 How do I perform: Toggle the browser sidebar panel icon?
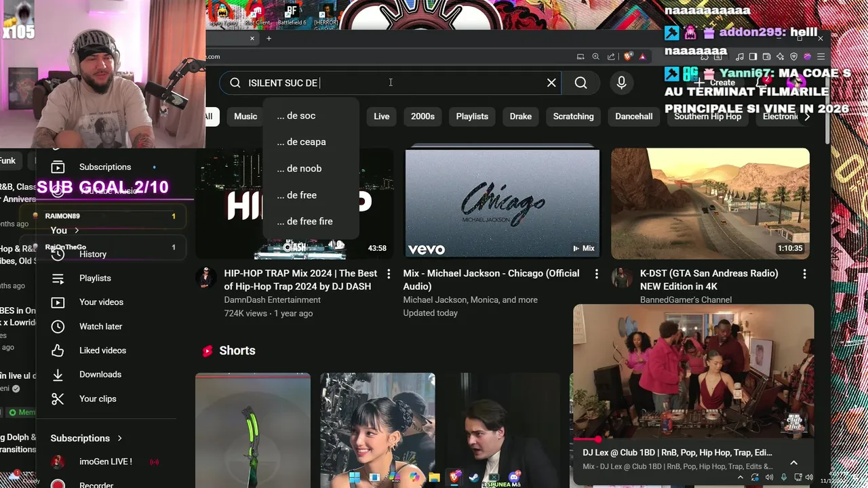click(x=753, y=57)
